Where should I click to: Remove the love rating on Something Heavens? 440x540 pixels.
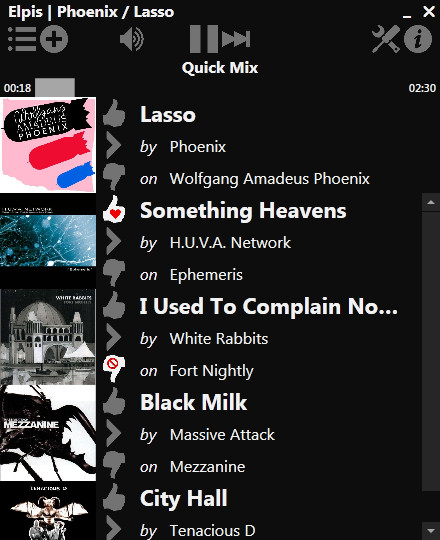pyautogui.click(x=114, y=209)
